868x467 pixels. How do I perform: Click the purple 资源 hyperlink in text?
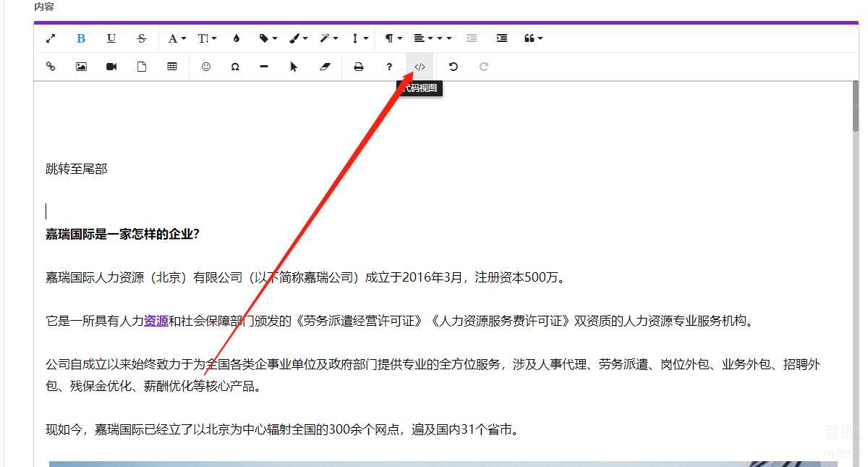pos(156,321)
